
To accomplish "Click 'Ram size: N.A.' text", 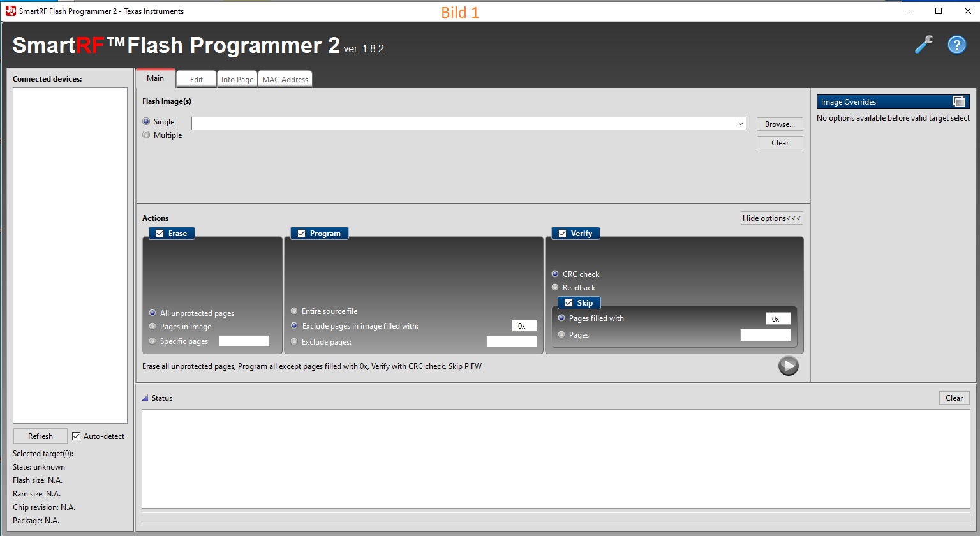I will (x=36, y=494).
